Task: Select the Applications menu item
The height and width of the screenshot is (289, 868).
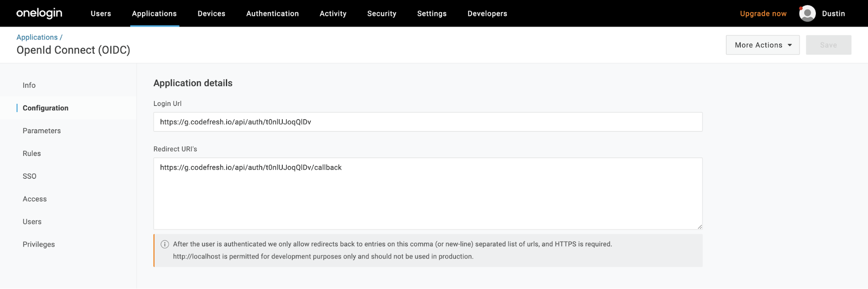Action: click(x=154, y=13)
